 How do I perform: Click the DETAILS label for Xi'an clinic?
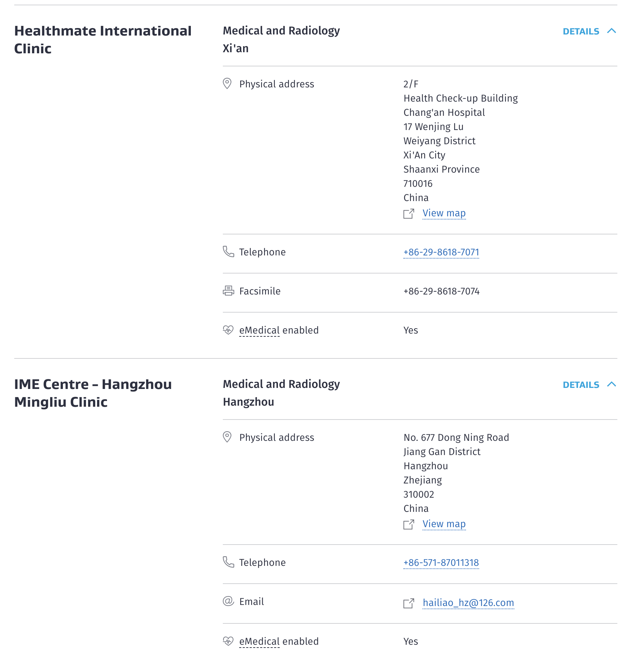tap(581, 31)
